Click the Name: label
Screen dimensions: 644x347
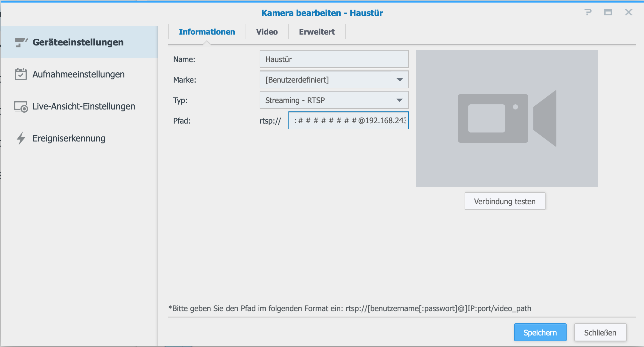(184, 59)
